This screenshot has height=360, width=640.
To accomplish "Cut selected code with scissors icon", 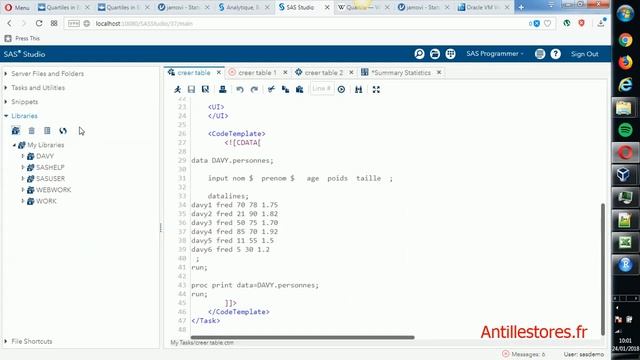I will pos(271,89).
